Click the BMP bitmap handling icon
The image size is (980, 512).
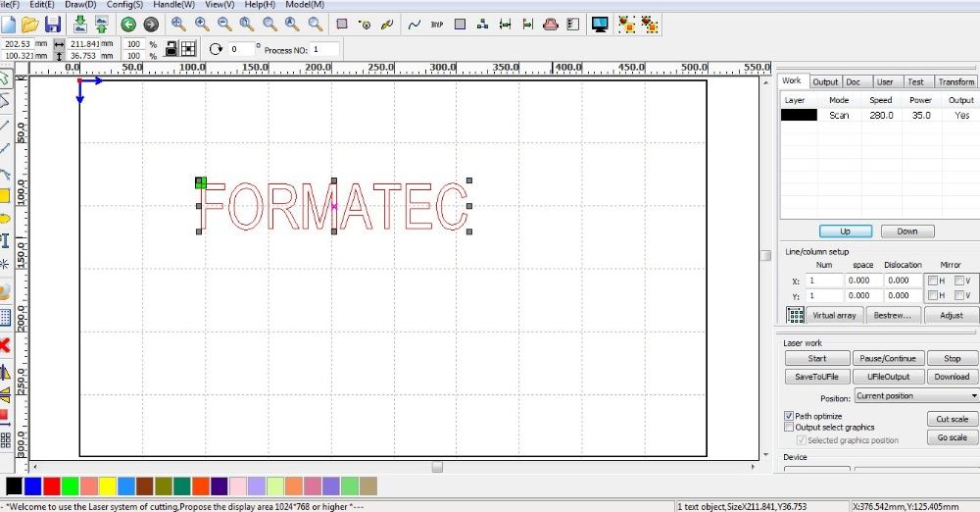(x=437, y=25)
